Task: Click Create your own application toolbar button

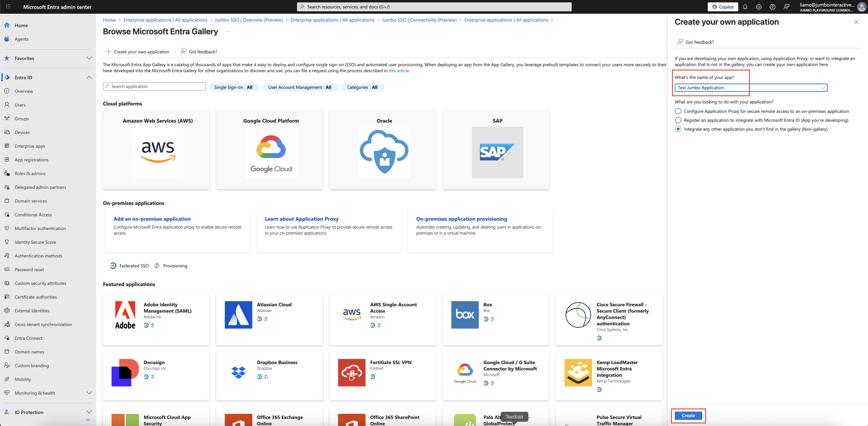Action: coord(137,52)
